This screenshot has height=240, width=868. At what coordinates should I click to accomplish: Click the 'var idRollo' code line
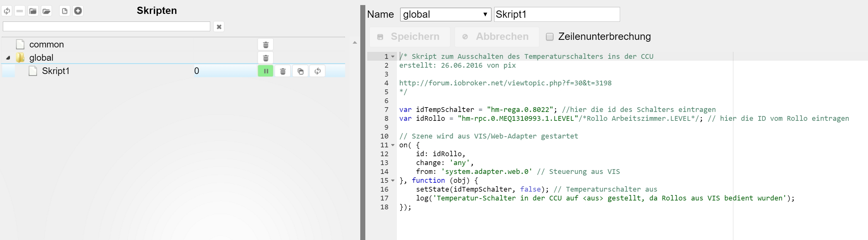pos(624,119)
